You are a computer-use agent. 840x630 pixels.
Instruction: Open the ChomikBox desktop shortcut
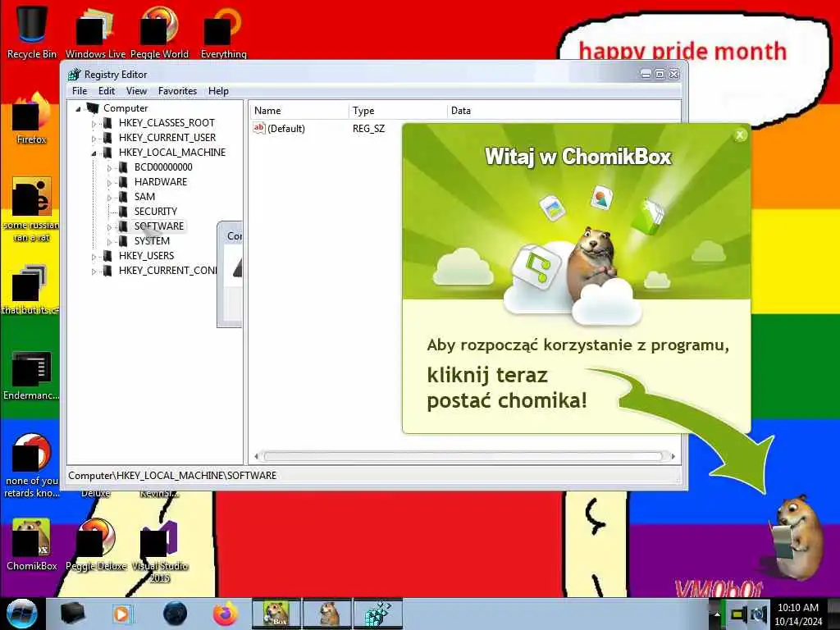pos(32,543)
